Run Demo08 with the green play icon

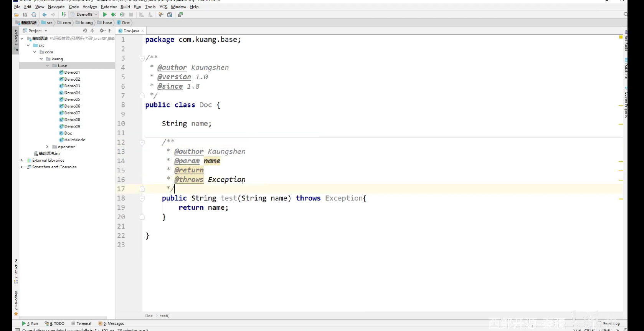[x=105, y=15]
